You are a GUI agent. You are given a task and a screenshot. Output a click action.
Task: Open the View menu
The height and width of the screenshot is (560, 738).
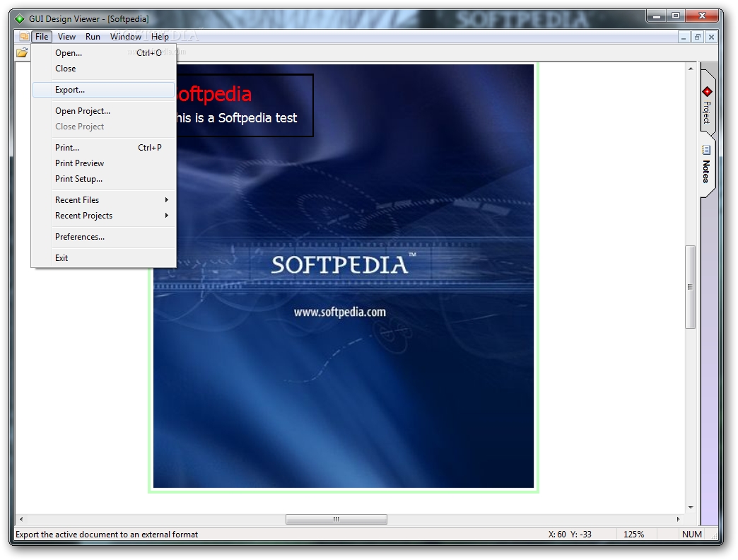(66, 36)
